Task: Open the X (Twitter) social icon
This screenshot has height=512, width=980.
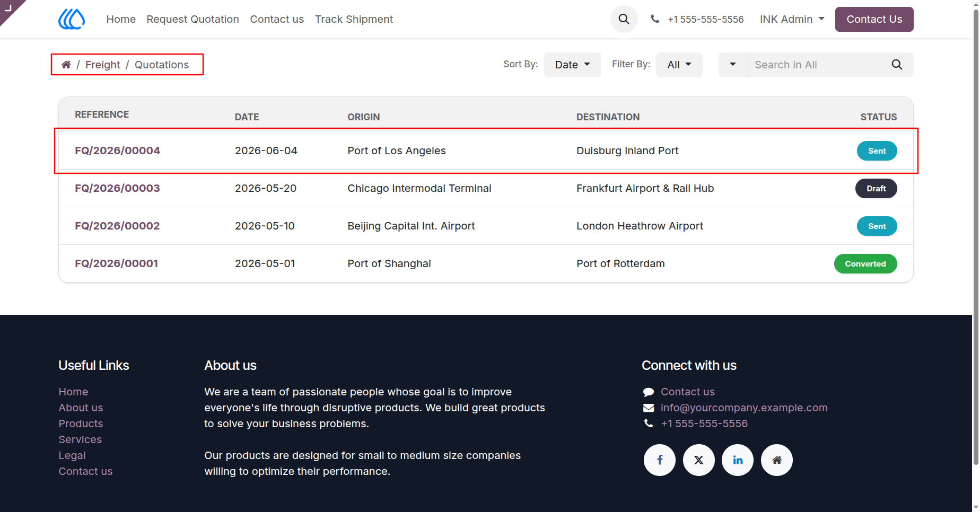Action: pos(699,460)
